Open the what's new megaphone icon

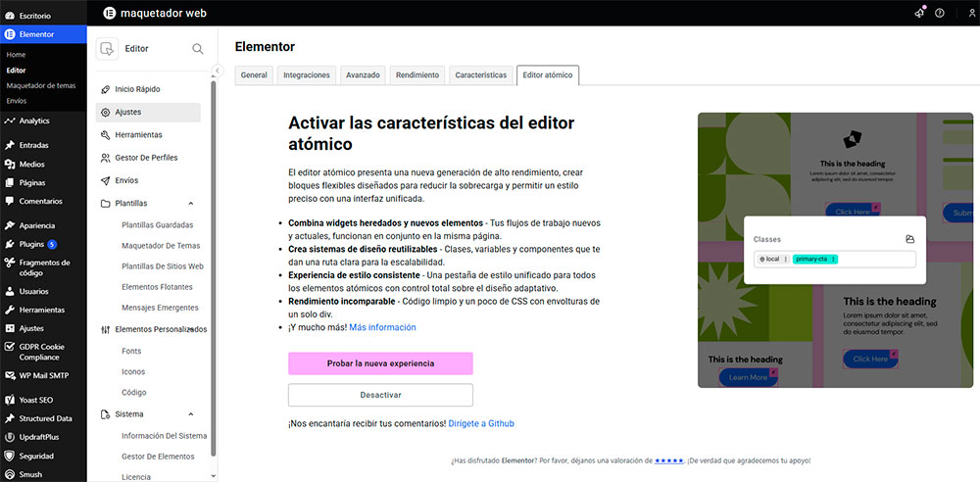pyautogui.click(x=919, y=13)
